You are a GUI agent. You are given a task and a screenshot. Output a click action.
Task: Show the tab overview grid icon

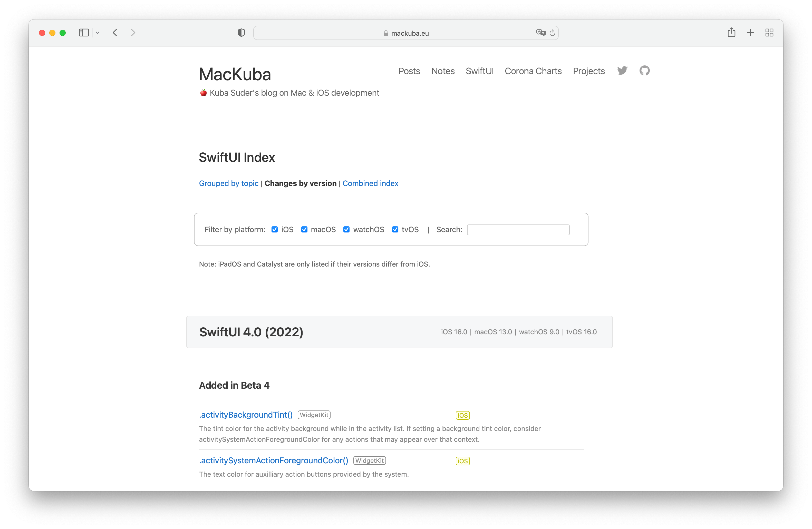(769, 32)
